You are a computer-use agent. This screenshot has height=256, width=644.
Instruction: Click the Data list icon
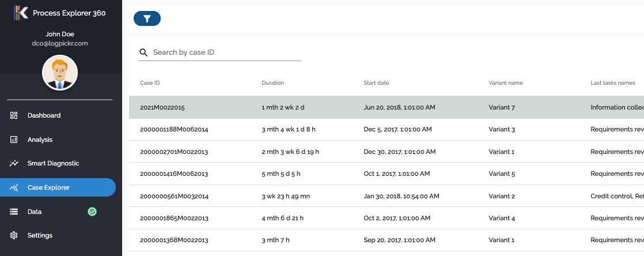[x=14, y=212]
